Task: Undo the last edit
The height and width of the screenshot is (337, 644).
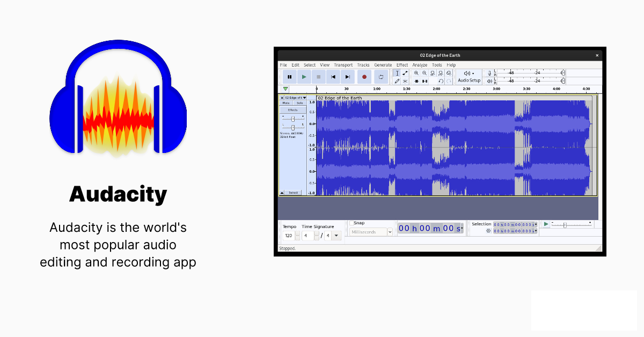Action: 441,81
